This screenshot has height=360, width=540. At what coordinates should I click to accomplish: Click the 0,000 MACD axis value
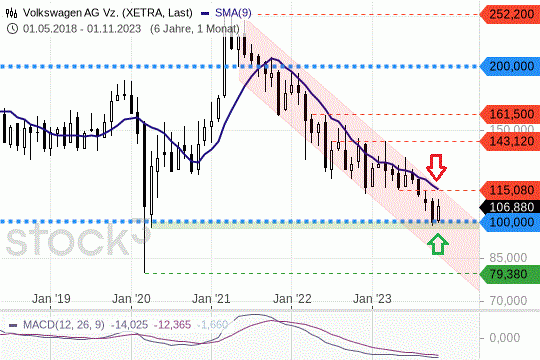(x=505, y=338)
